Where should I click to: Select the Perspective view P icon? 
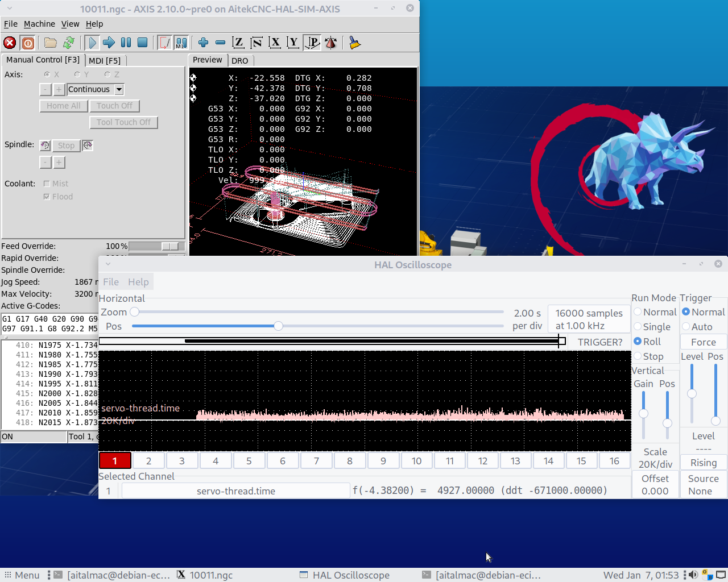pyautogui.click(x=312, y=43)
